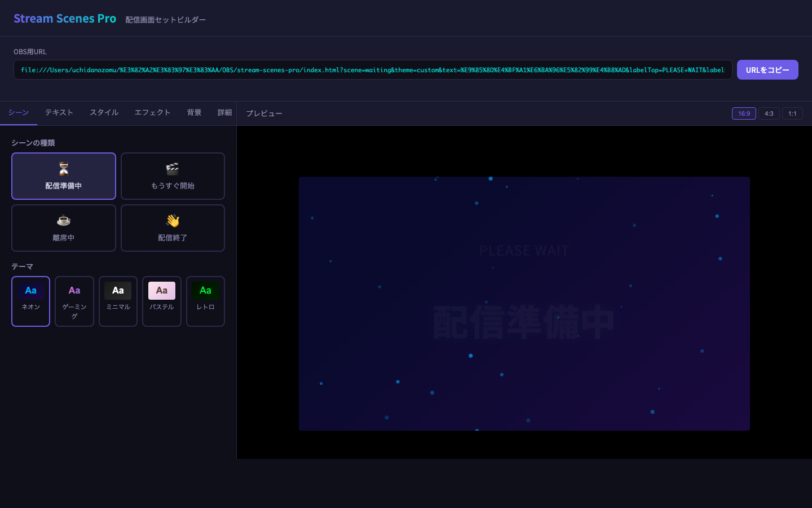Click the ゲーミング theme Aa icon
The height and width of the screenshot is (508, 812).
coord(74,290)
